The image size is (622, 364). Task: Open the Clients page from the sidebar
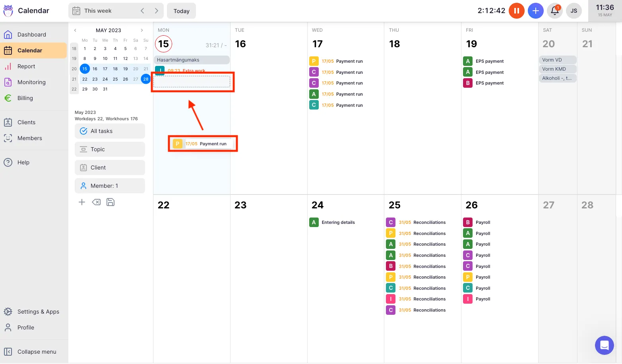(26, 122)
